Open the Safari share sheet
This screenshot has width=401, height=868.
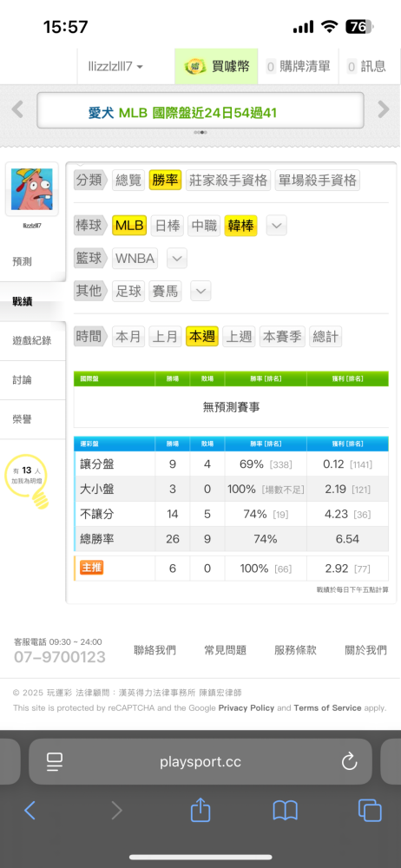coord(200,809)
